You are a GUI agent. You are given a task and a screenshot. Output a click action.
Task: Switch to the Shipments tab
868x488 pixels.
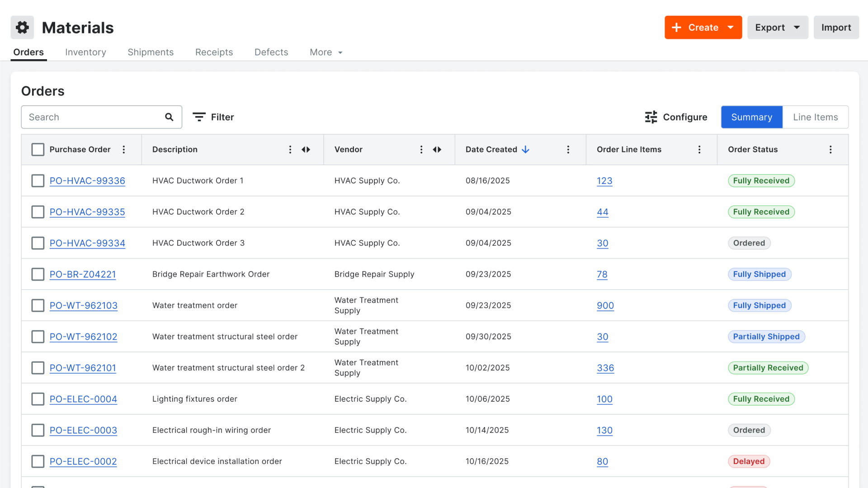[x=151, y=52]
